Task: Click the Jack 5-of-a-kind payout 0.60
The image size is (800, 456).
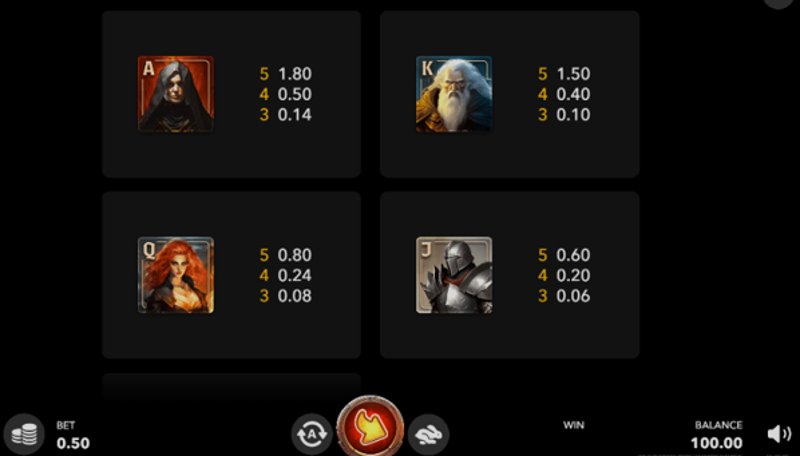Action: pos(573,255)
